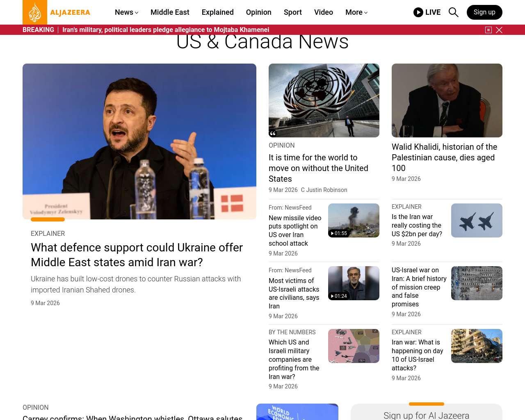Click the LIVE play icon
Viewport: 525px width, 420px height.
tap(418, 12)
